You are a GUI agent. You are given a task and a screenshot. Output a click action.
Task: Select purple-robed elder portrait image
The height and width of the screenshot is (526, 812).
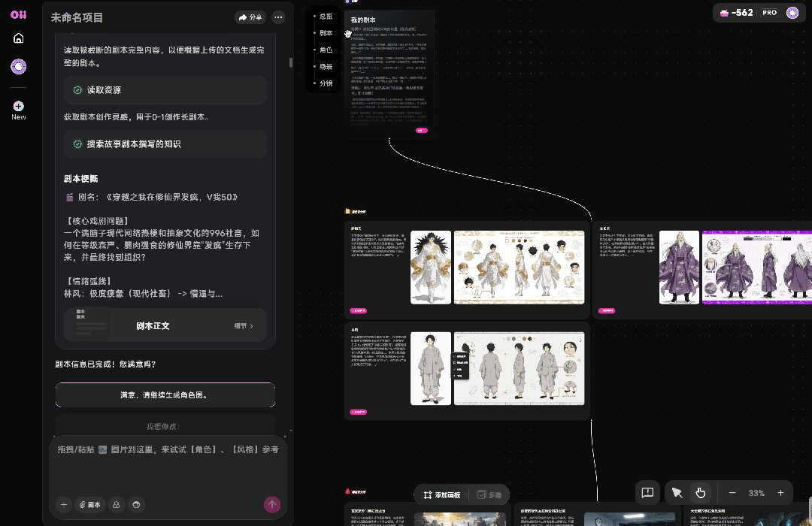(x=679, y=268)
